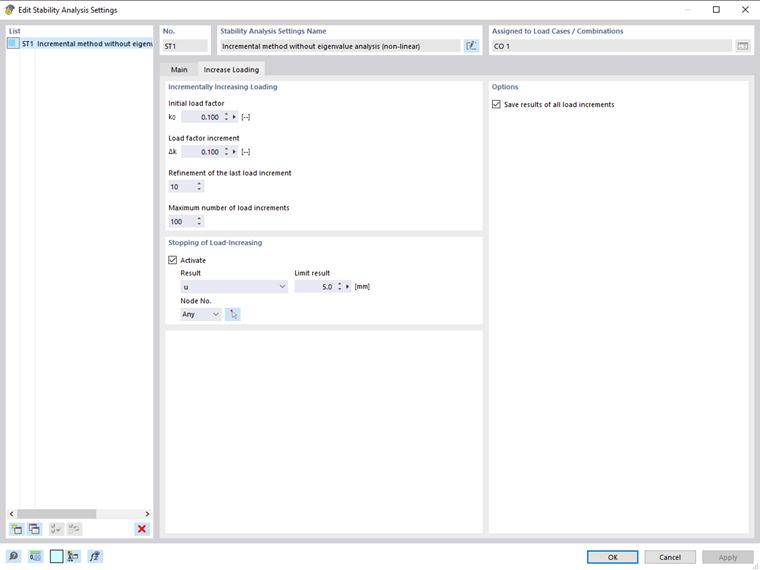Switch to the Main tab

click(179, 69)
